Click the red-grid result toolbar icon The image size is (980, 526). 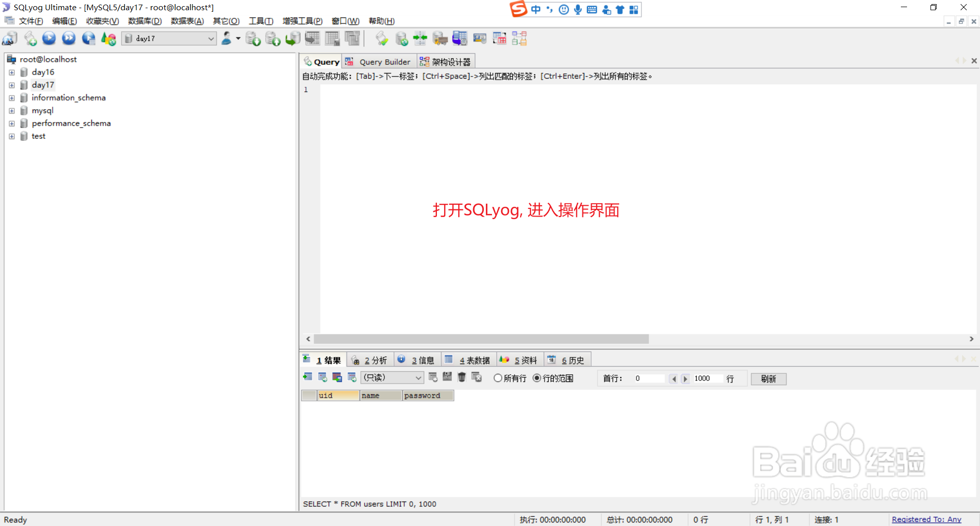pyautogui.click(x=337, y=377)
